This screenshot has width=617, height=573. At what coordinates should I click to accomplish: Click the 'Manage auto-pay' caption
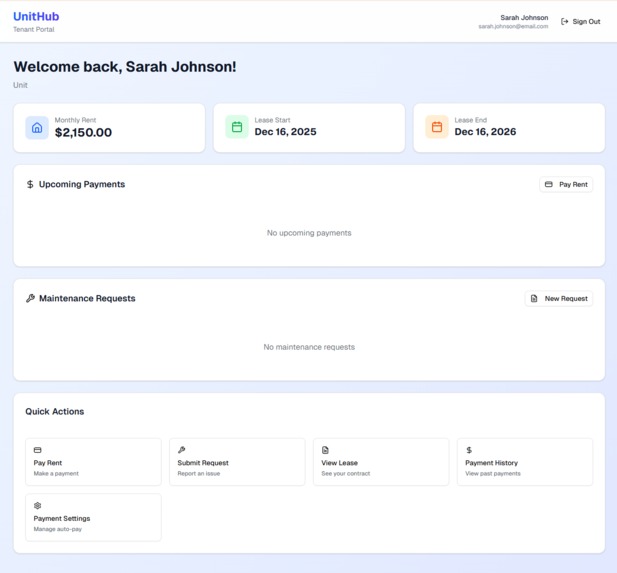point(58,529)
